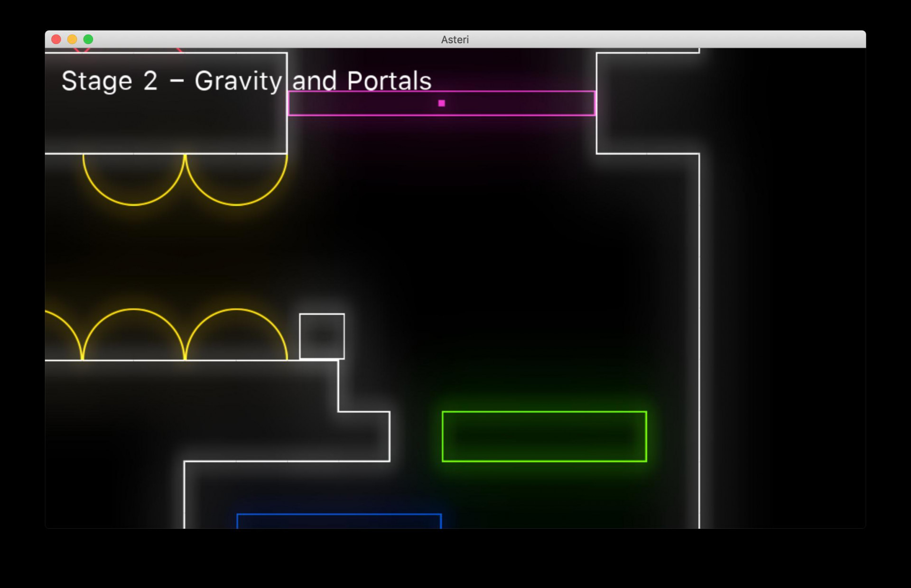Click the green glowing rectangle platform
Viewport: 911px width, 588px height.
(x=544, y=436)
